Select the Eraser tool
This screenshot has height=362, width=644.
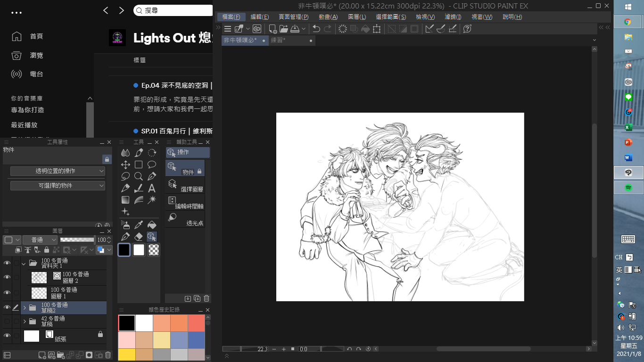(139, 237)
